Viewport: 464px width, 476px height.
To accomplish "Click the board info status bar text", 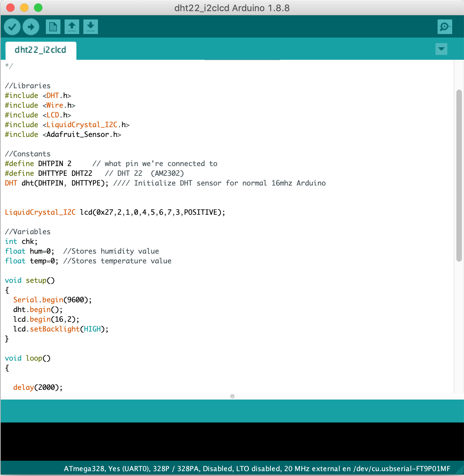I will coord(257,469).
